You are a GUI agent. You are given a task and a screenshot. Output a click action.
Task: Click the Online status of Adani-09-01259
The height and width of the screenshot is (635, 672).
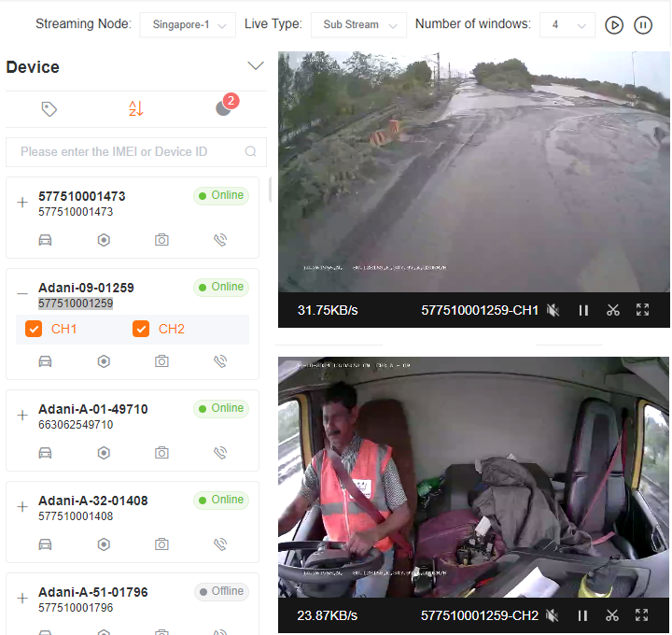pyautogui.click(x=221, y=287)
